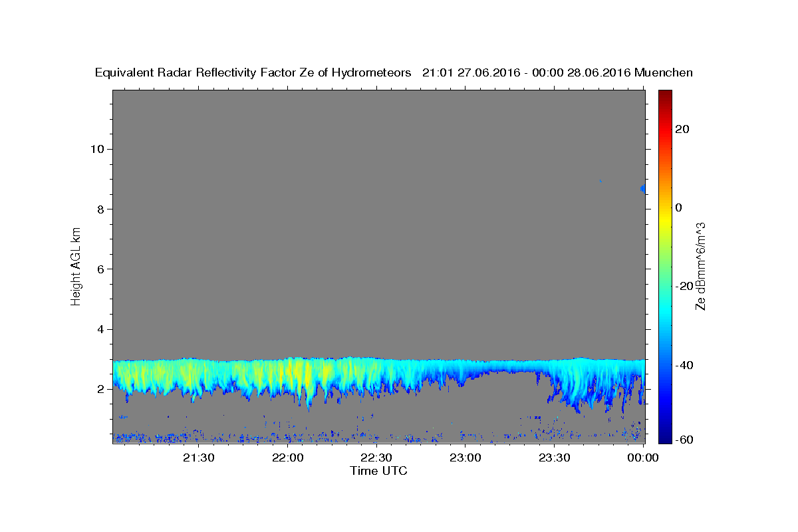798x532 pixels.
Task: Click the height label 8
Action: tap(101, 209)
